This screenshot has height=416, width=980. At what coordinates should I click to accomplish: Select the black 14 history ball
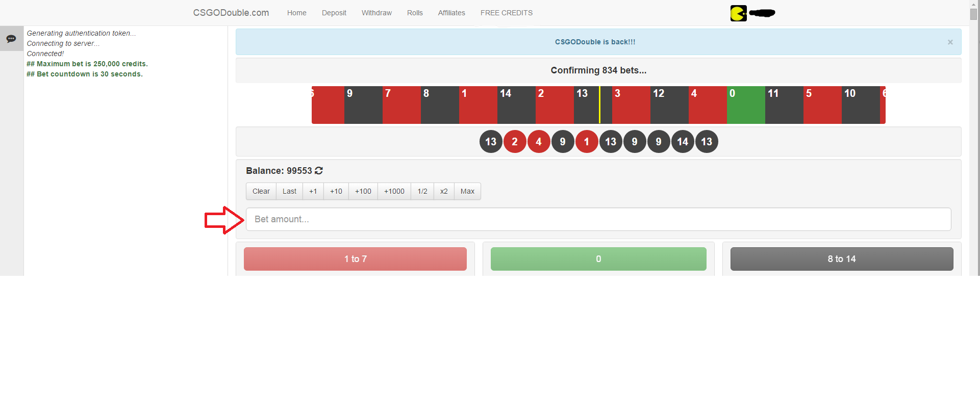coord(683,142)
